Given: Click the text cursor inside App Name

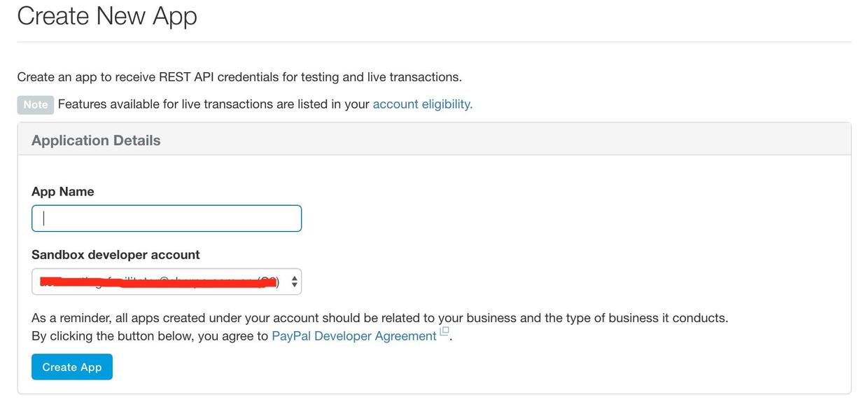Looking at the screenshot, I should 44,219.
